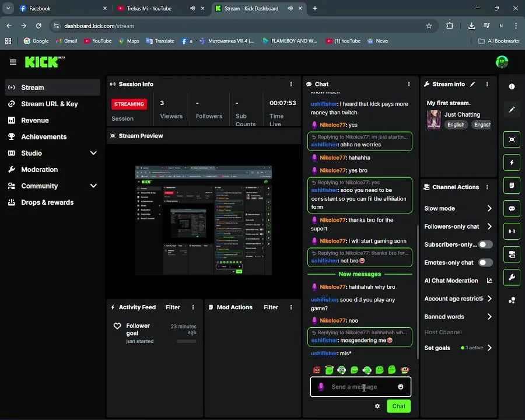
Task: Open browser downloads icon
Action: click(471, 26)
